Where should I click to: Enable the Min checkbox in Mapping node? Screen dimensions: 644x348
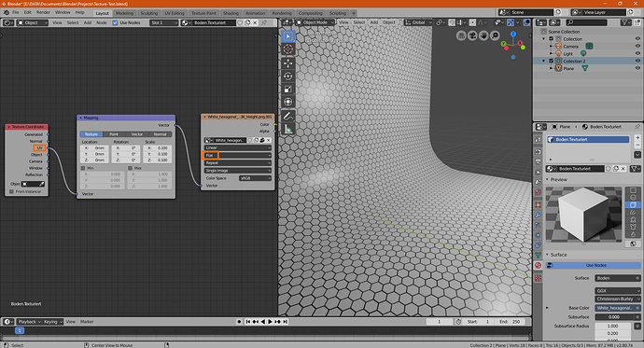pos(83,168)
